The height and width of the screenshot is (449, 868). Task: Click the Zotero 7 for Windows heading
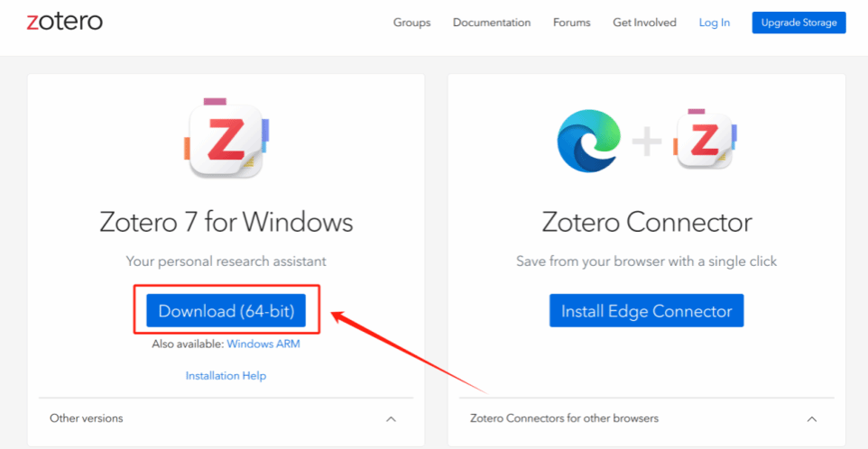coord(226,223)
